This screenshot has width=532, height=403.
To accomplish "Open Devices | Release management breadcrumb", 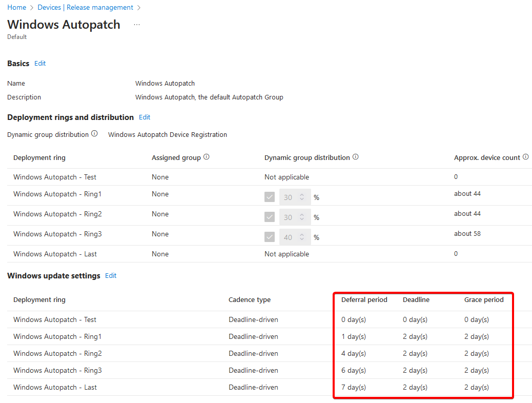I will pos(85,7).
